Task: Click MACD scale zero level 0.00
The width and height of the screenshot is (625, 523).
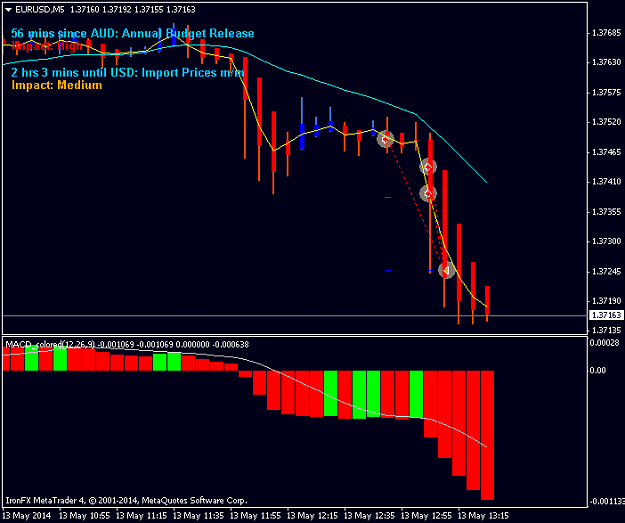Action: click(598, 370)
